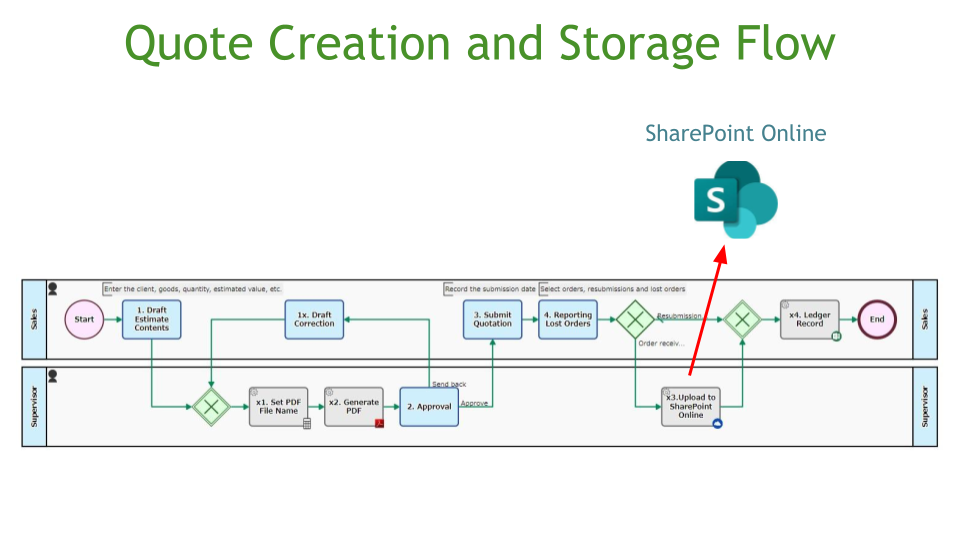Screen dimensions: 960x540
Task: Select the x1. Set PDF File Name task
Action: tap(279, 407)
